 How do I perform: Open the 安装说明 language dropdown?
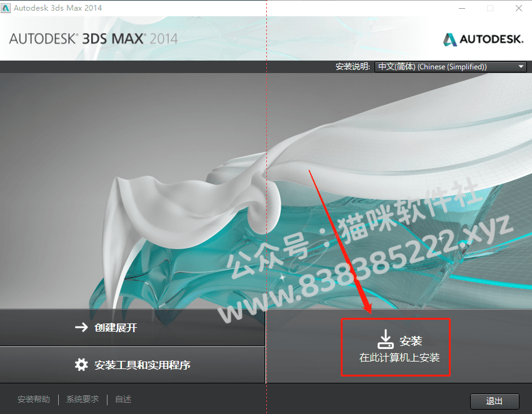tap(451, 67)
